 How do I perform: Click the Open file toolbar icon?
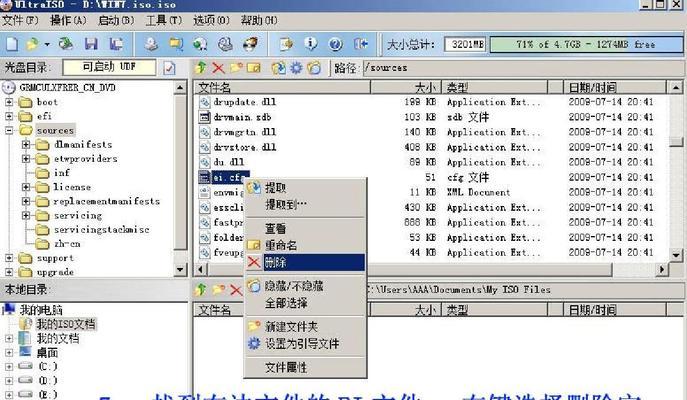[32, 44]
